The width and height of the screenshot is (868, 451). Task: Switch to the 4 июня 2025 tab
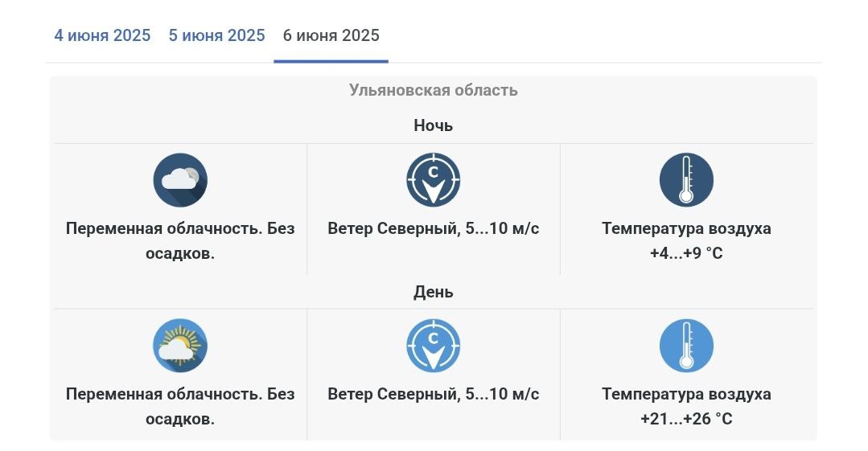102,35
